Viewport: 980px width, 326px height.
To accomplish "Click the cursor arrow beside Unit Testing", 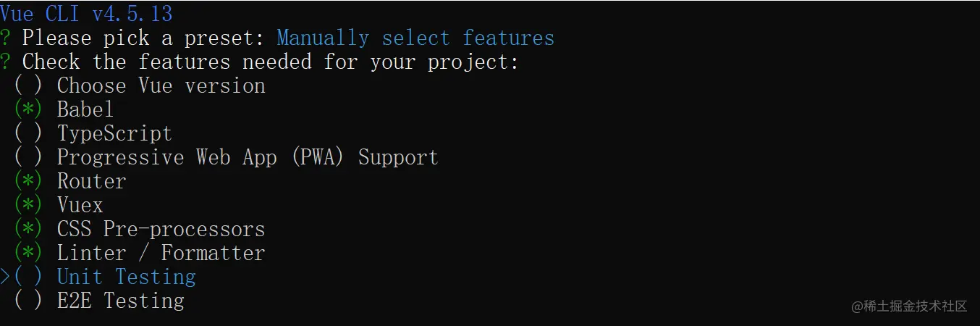I will pos(5,277).
